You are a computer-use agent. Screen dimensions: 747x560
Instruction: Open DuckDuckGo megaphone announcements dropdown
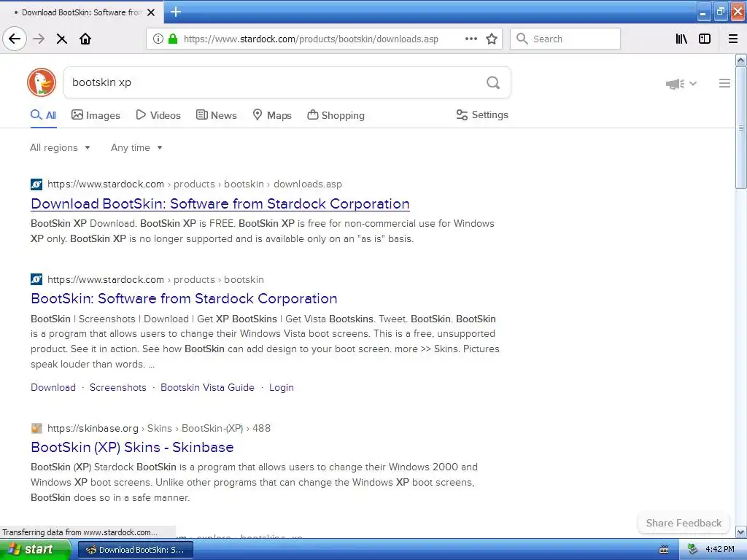(x=681, y=84)
